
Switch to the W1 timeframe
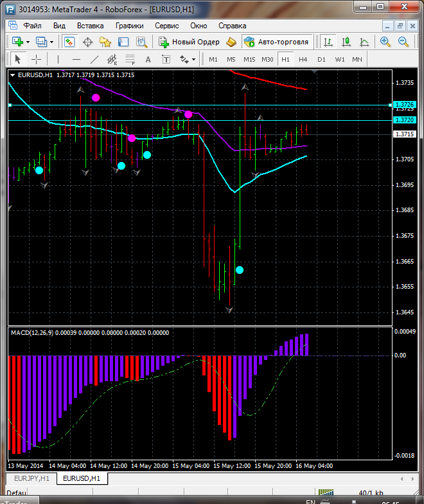(x=339, y=59)
